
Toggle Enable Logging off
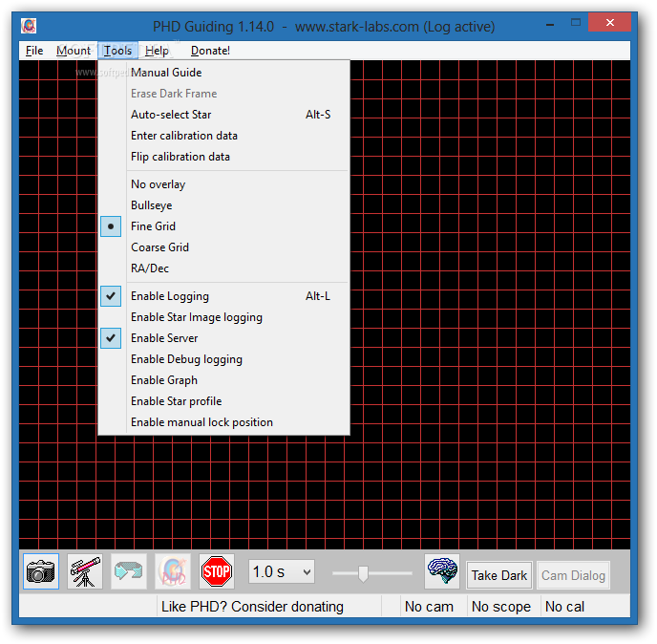(224, 296)
